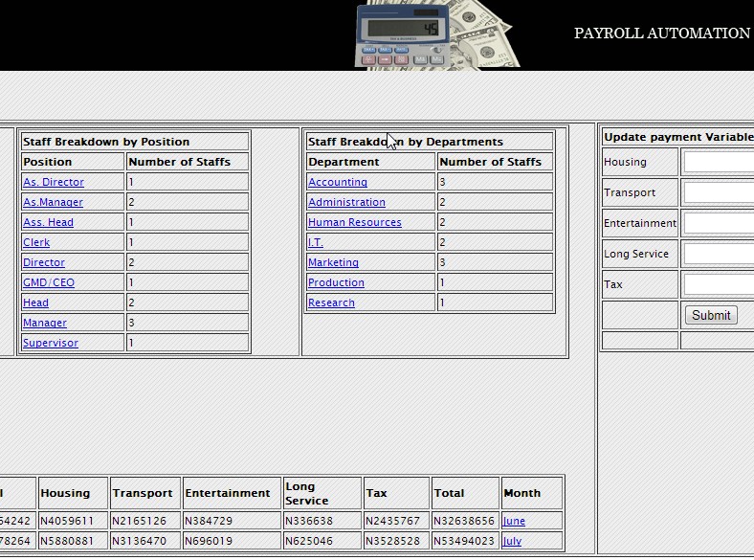Click the June transport N2165126 cell
Viewport: 754px width, 560px height.
[145, 521]
